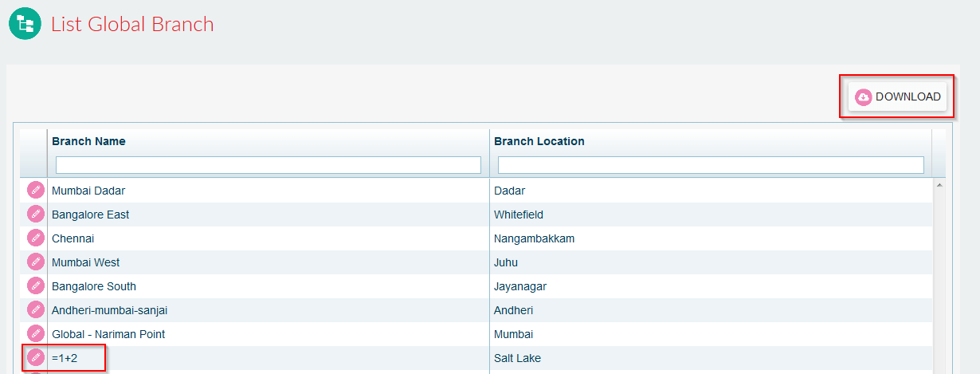Edit the Bangalore East branch row

pyautogui.click(x=36, y=215)
